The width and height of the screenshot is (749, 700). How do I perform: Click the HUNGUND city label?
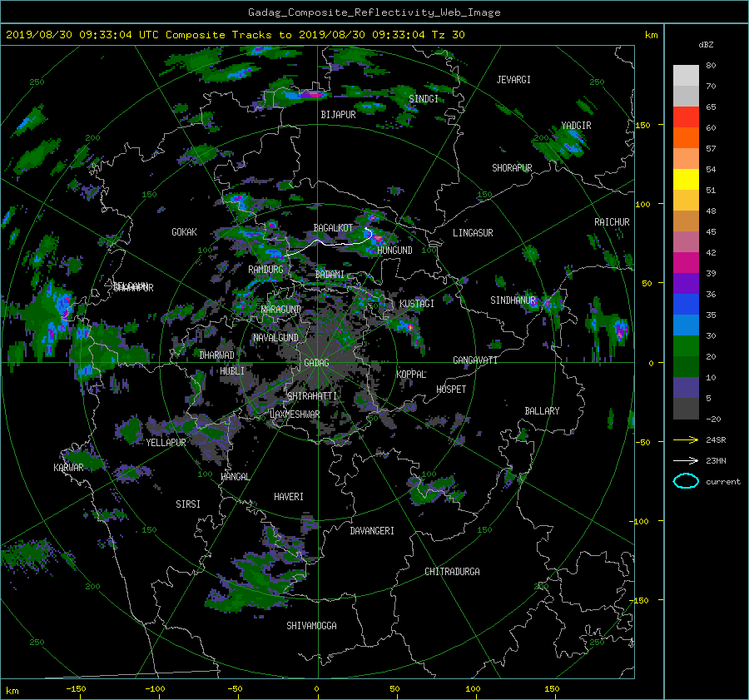tap(394, 251)
